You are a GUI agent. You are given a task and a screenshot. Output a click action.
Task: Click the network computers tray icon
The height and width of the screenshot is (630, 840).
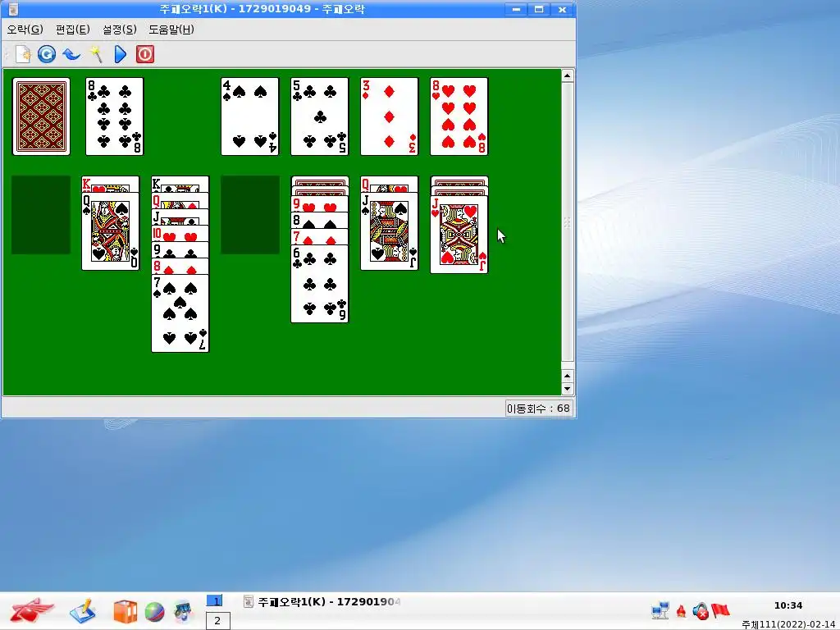[x=660, y=610]
